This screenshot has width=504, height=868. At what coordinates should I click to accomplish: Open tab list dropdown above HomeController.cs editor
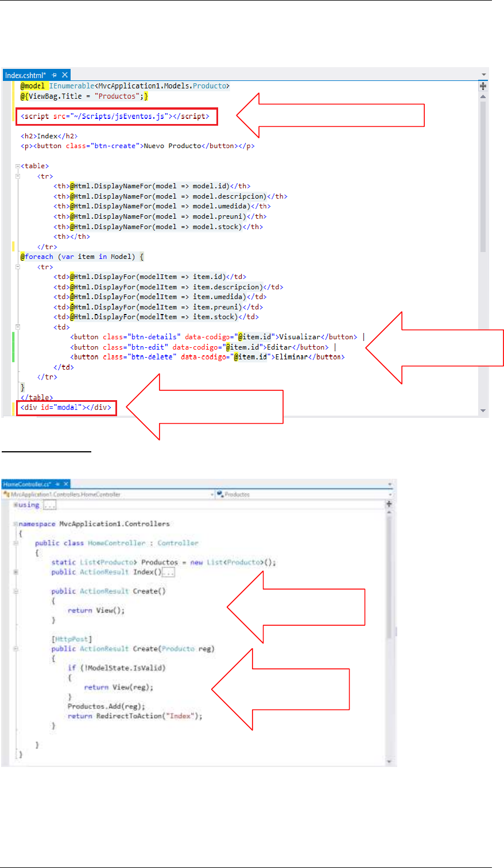(x=390, y=485)
